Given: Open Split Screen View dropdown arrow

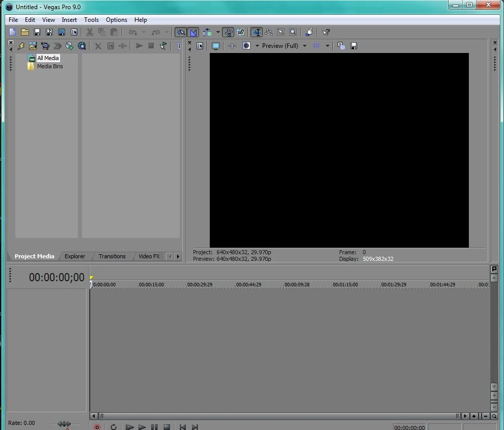Looking at the screenshot, I should click(x=257, y=46).
